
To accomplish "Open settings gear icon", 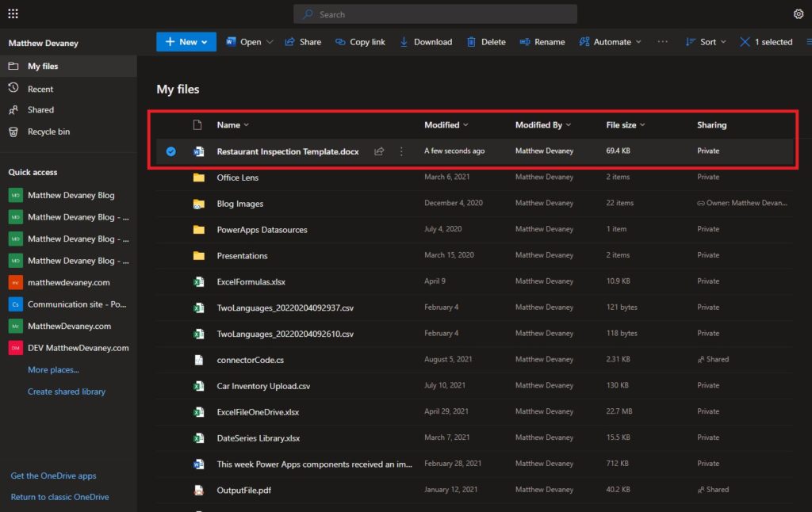I will [x=798, y=14].
